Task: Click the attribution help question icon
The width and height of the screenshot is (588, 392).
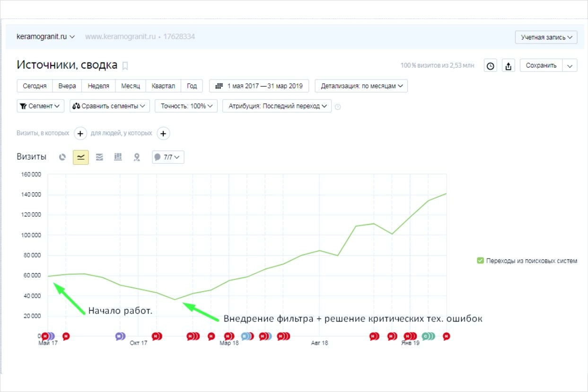Action: 338,107
